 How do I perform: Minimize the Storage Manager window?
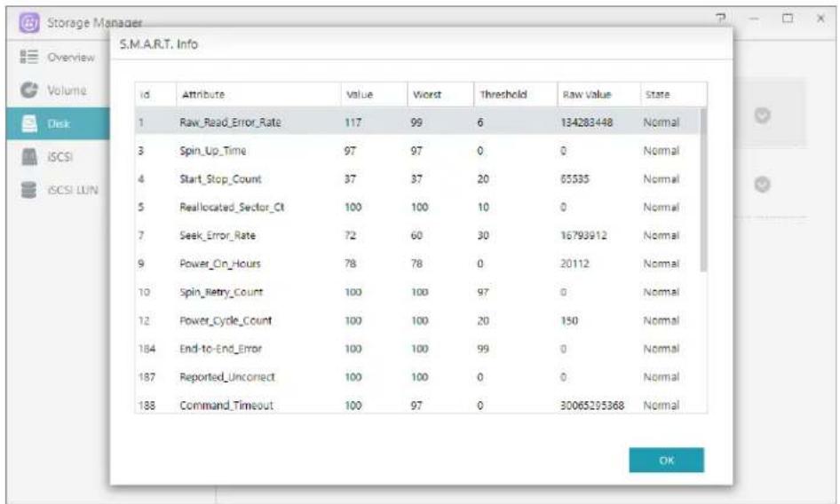(754, 19)
